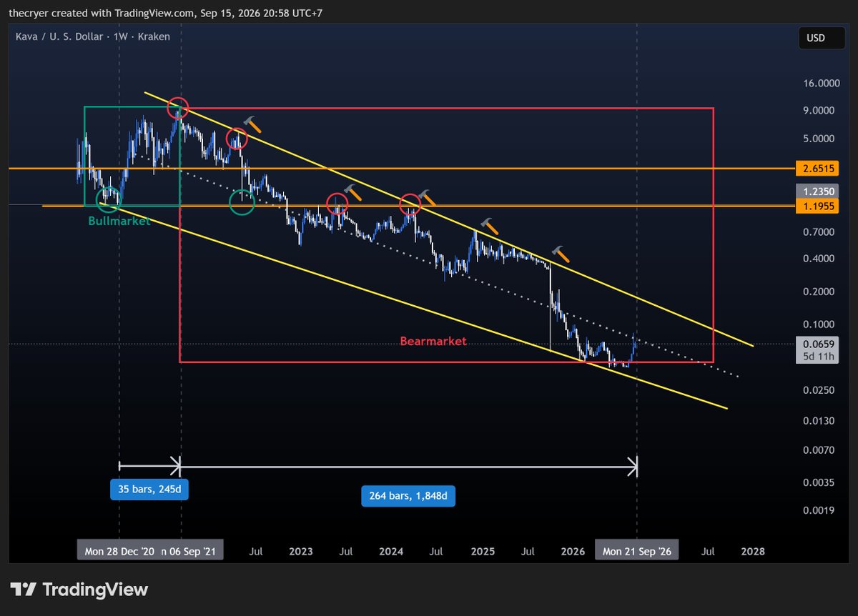Image resolution: width=858 pixels, height=616 pixels.
Task: Click the hammer icon beside the 5.0000 level peak
Action: pos(252,125)
